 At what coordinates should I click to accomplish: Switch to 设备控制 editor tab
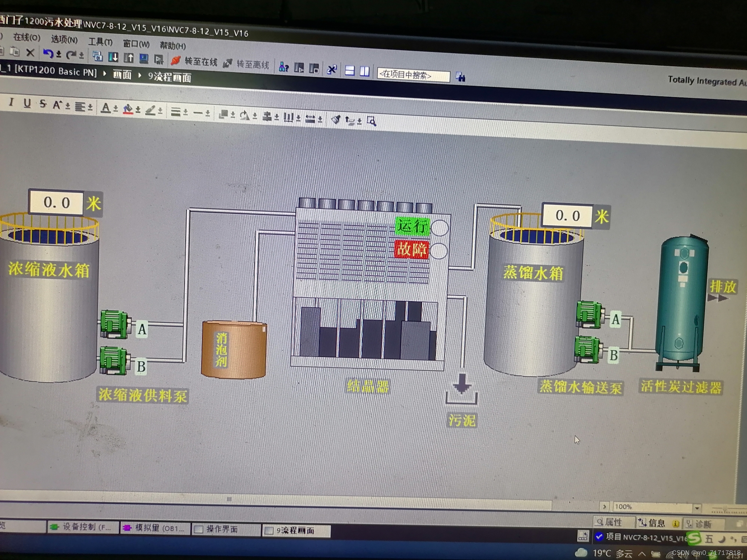[x=82, y=527]
